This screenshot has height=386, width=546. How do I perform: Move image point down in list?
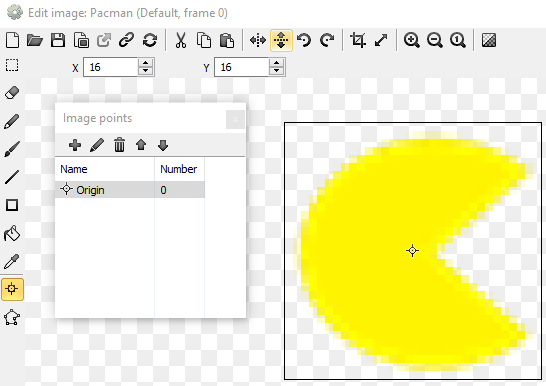(x=163, y=145)
